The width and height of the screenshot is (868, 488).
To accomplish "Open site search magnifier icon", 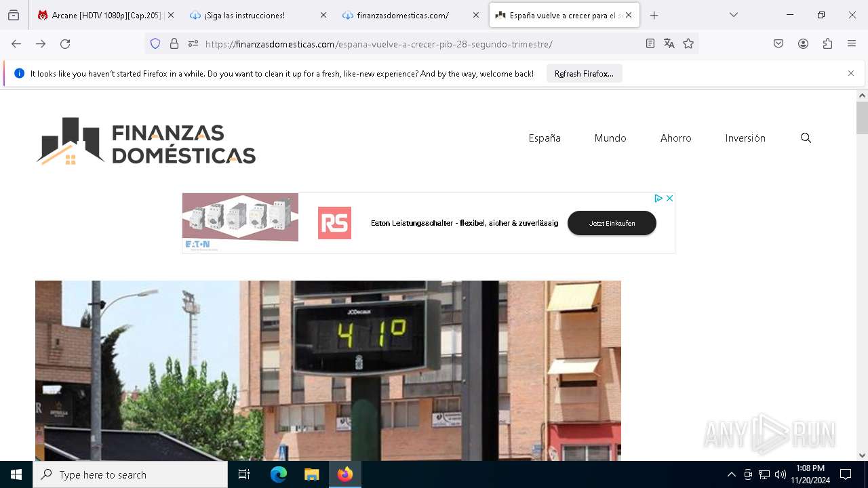I will pos(806,138).
